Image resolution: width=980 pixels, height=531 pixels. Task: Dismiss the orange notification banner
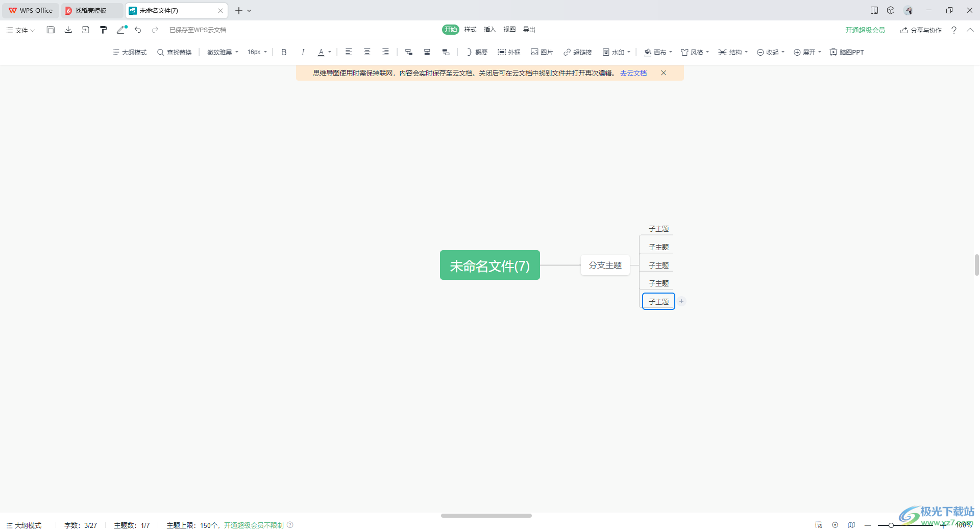[664, 73]
